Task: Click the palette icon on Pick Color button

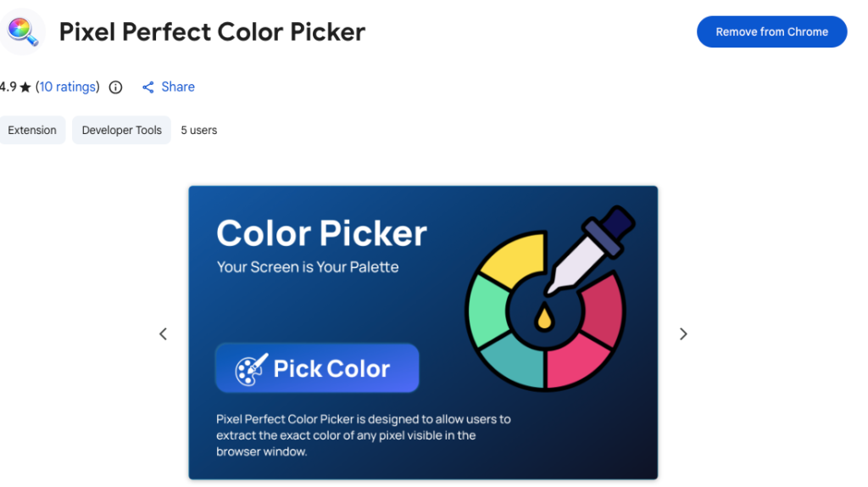Action: pos(251,369)
